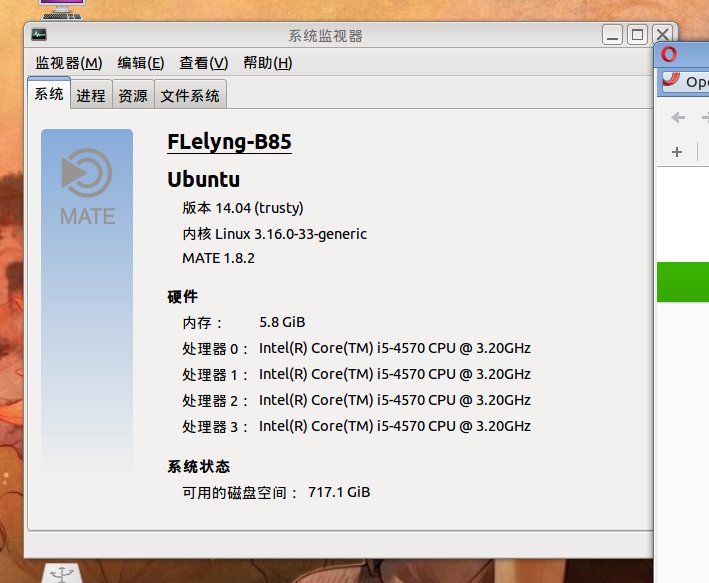Click the Opera tab icon
This screenshot has width=709, height=583.
pyautogui.click(x=671, y=80)
